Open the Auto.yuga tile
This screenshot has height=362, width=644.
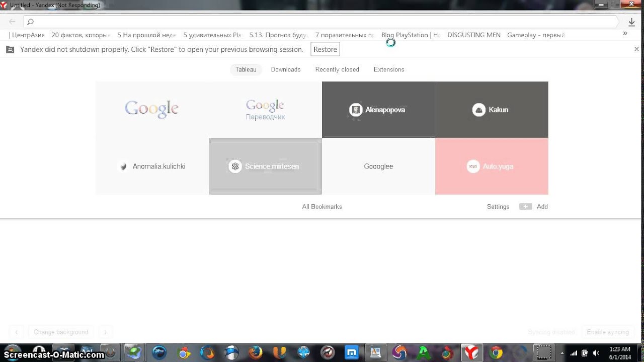click(492, 166)
